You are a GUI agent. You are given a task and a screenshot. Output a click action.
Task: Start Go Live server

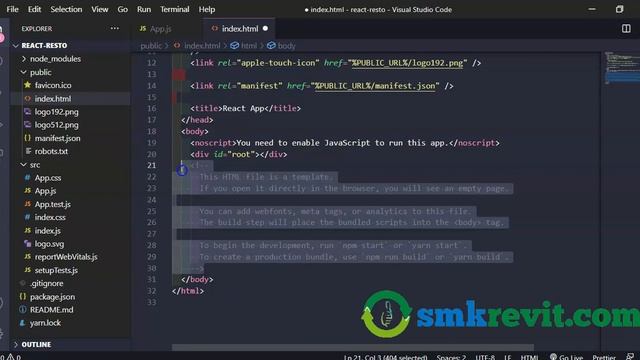point(566,357)
